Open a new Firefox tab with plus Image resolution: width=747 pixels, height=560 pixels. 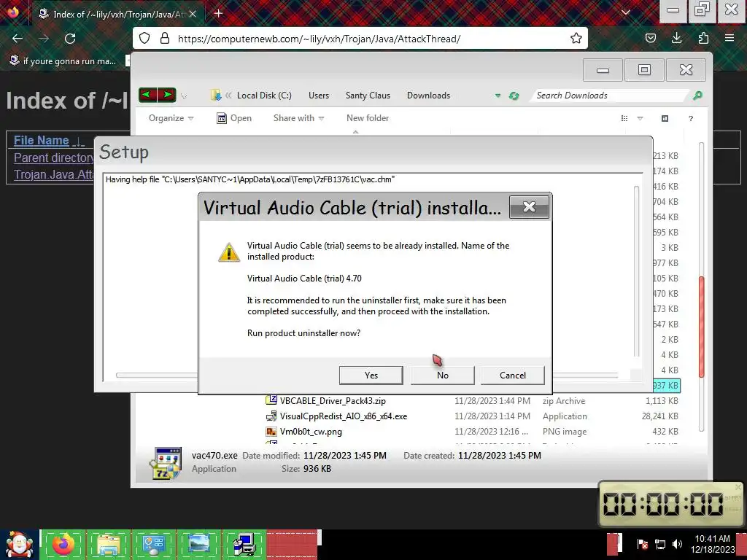coord(218,13)
